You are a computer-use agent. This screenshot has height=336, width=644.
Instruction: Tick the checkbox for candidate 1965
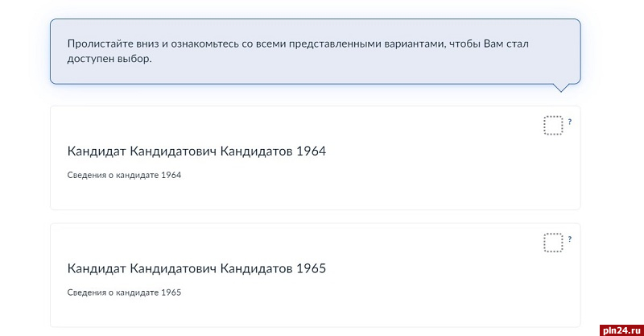552,243
